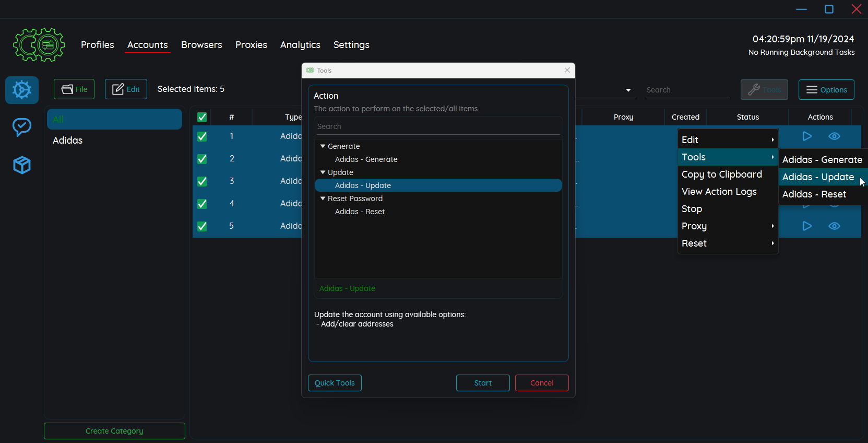Click the gear automation sidebar icon
The image size is (868, 443).
click(x=22, y=90)
